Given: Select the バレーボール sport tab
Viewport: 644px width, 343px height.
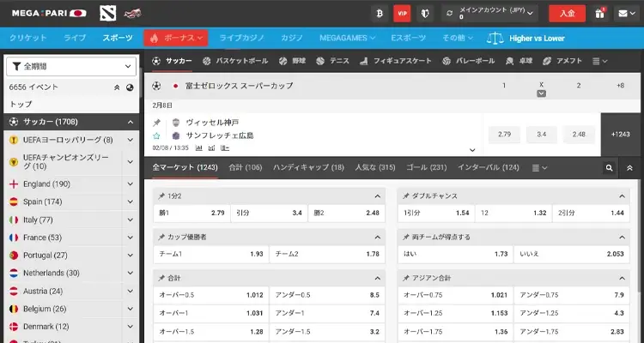Looking at the screenshot, I should tap(469, 61).
